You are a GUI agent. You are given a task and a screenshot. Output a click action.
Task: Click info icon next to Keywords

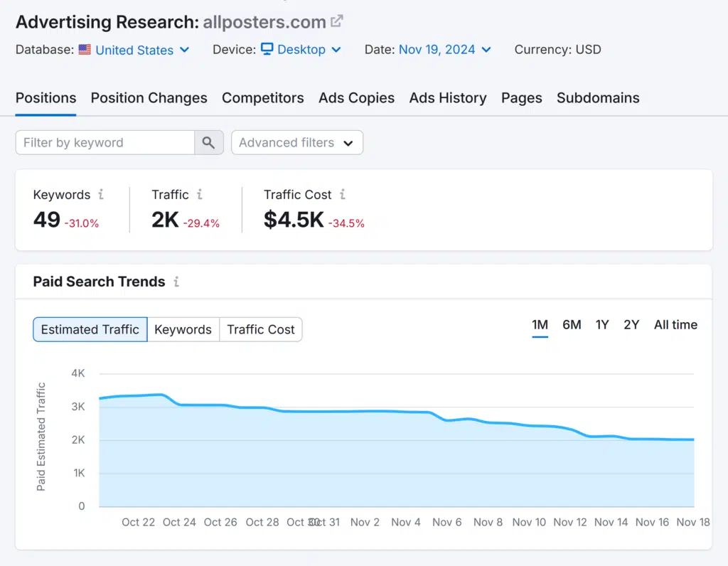click(x=101, y=194)
